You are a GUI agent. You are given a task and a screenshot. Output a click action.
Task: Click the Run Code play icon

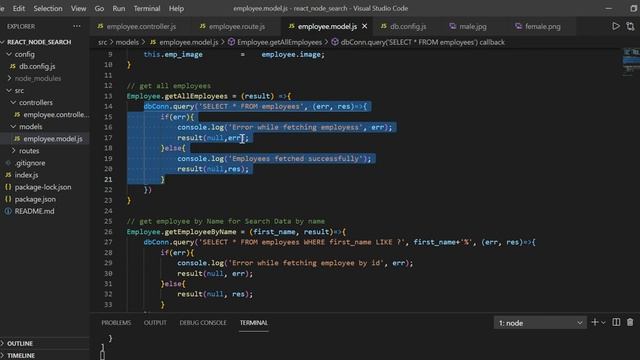(616, 26)
